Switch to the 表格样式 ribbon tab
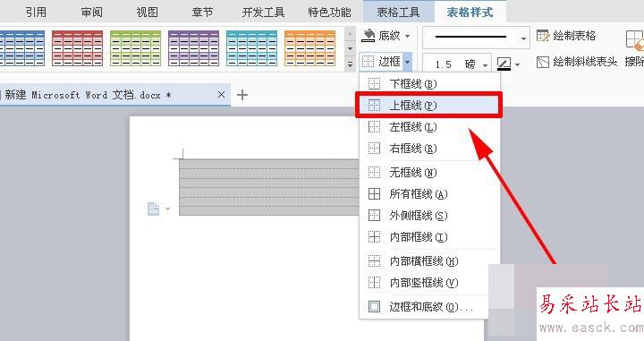The image size is (644, 341). coord(470,12)
